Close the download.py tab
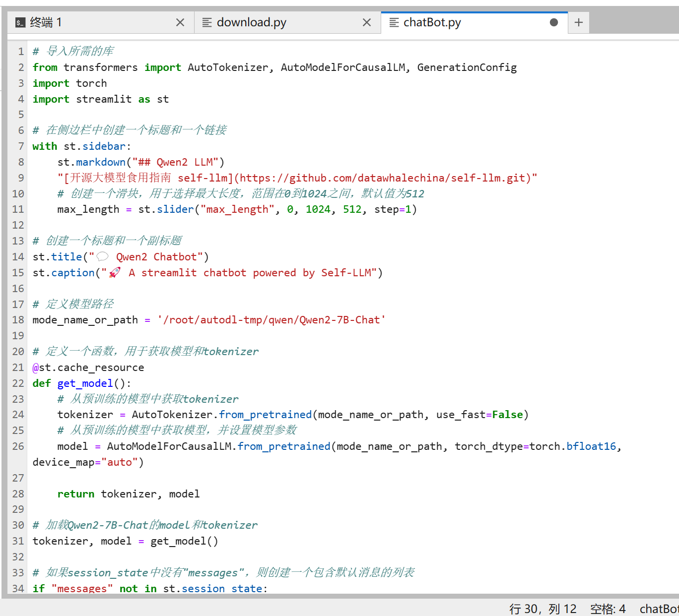Image resolution: width=679 pixels, height=616 pixels. coord(367,22)
